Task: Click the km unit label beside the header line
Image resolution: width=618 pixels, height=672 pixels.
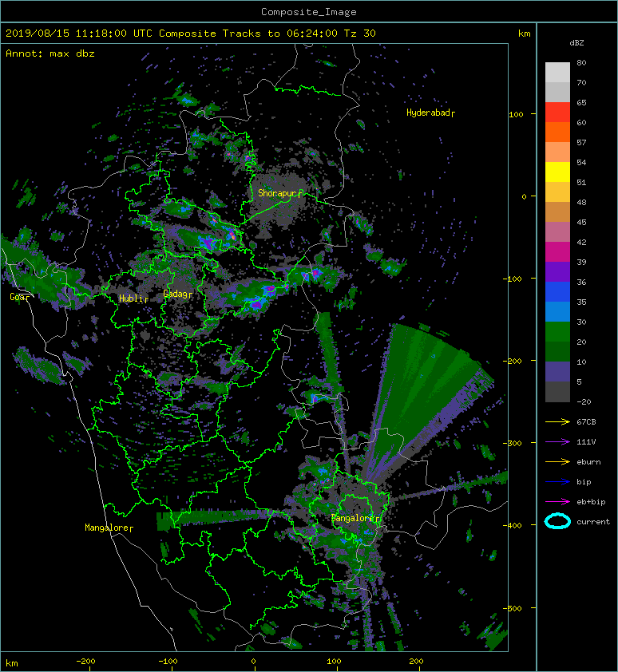Action: [524, 34]
